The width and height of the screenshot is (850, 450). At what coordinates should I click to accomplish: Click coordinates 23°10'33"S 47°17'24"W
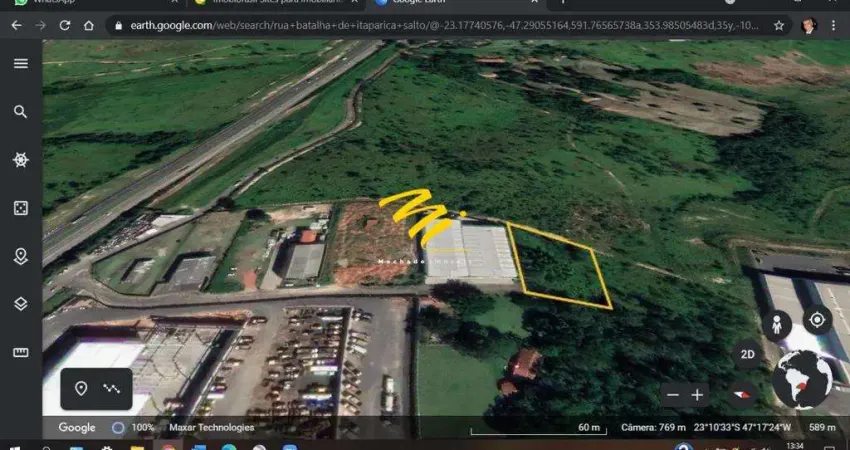(x=742, y=427)
